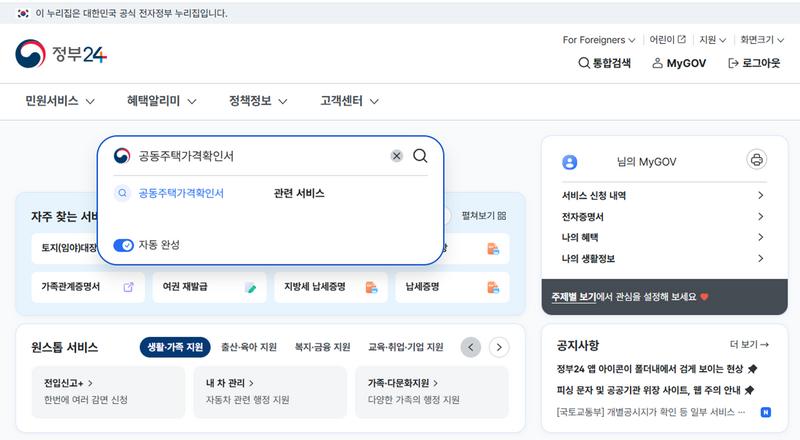Viewport: 800px width, 440px height.
Task: Select the 출산·육아 지원 tab
Action: 249,347
